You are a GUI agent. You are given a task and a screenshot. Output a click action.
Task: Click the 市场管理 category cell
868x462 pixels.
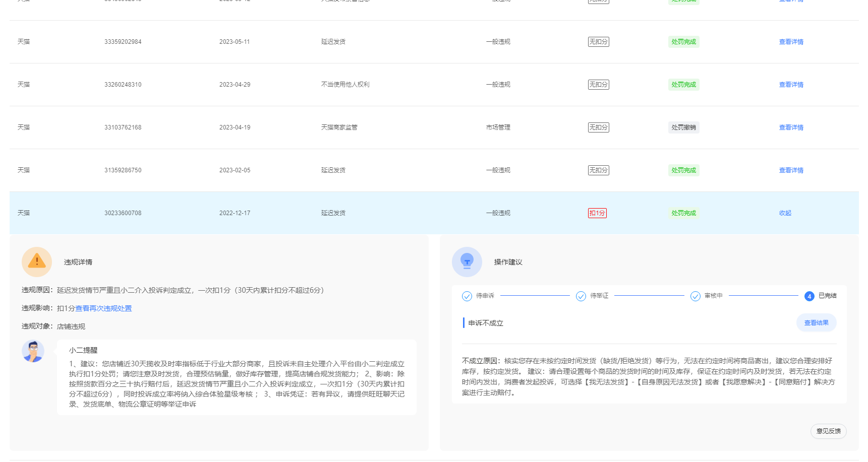[498, 127]
